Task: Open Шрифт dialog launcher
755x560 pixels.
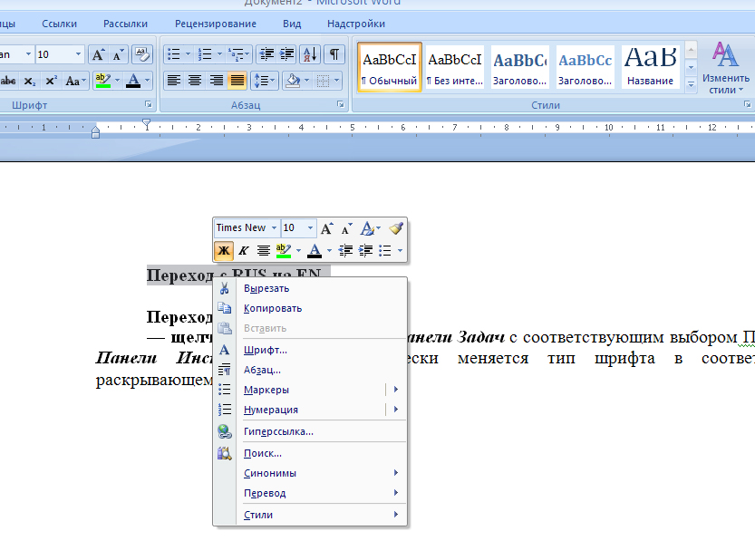Action: pos(149,104)
